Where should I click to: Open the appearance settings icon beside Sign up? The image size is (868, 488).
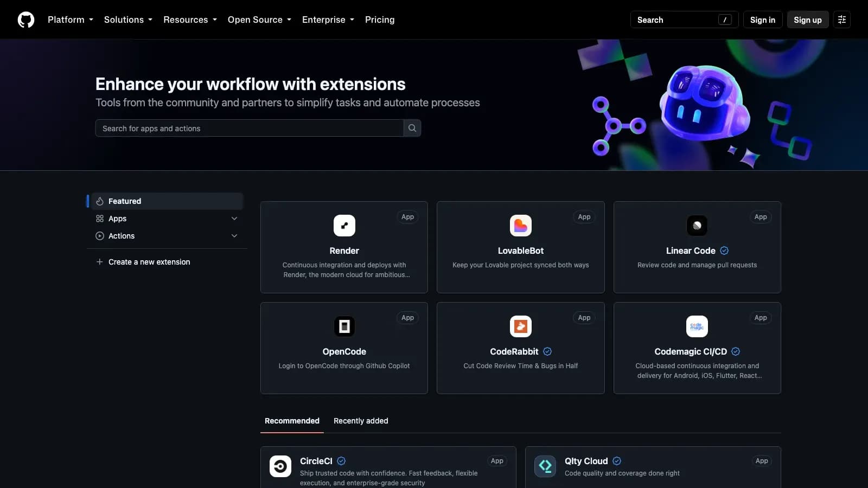tap(842, 20)
